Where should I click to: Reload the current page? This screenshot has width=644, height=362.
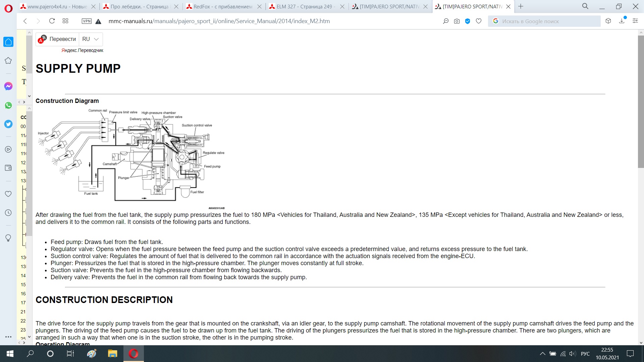coord(52,21)
